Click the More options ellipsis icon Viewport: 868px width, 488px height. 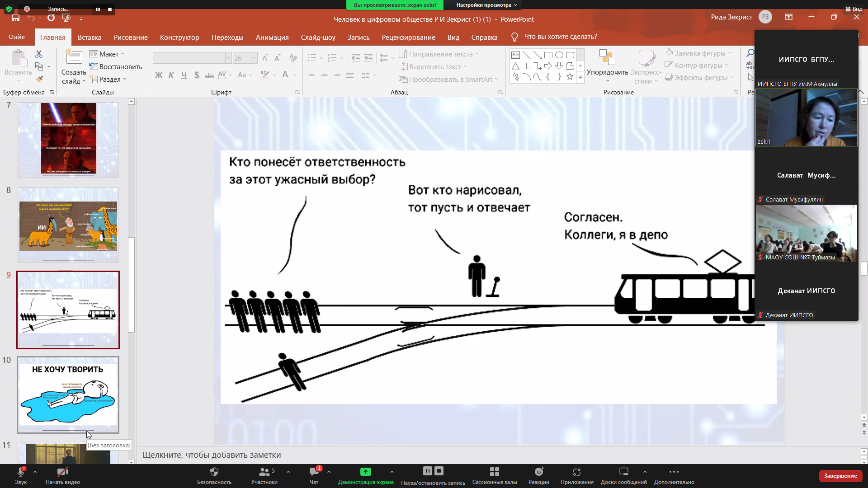tap(674, 472)
